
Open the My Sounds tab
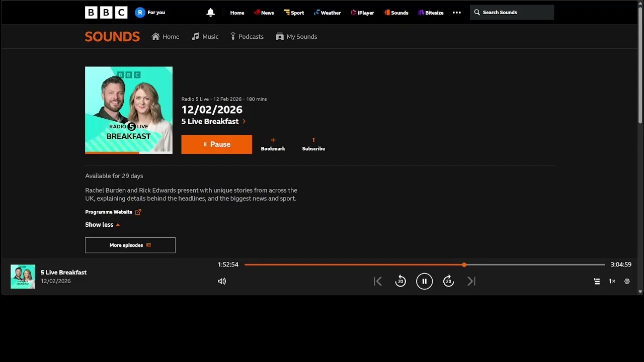pos(296,37)
